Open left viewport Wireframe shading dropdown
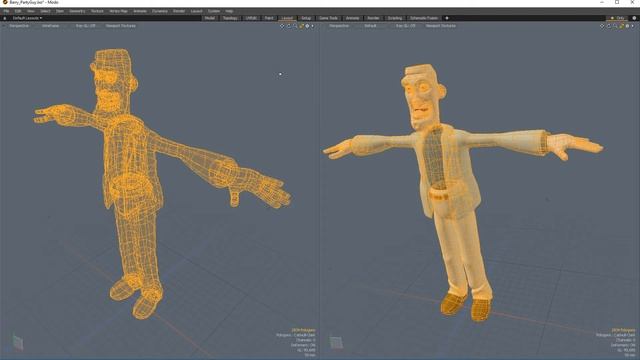Viewport: 640px width, 360px height. coord(50,26)
